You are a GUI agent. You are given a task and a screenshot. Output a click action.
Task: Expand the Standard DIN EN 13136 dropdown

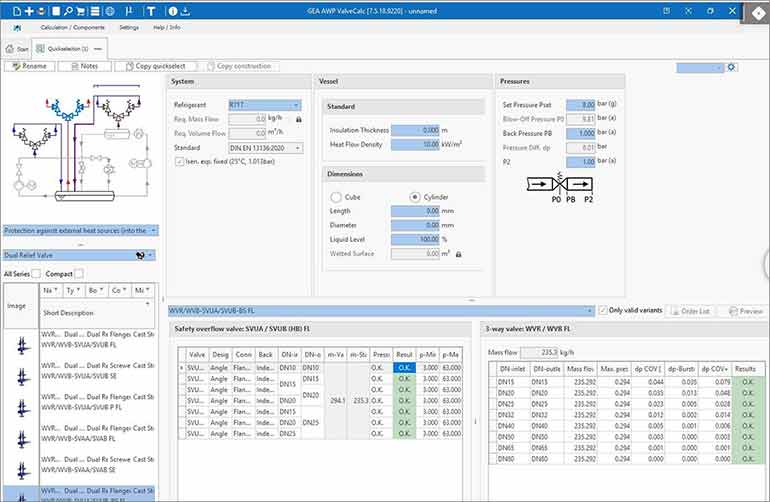(x=264, y=147)
